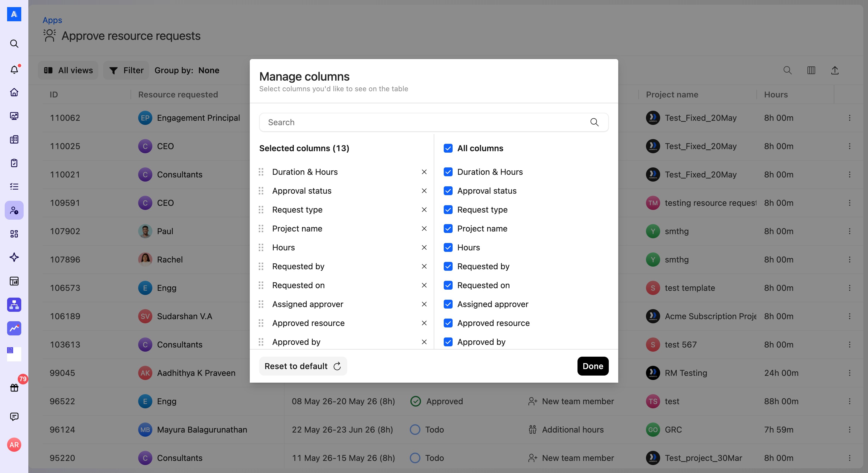Select the resource requests person icon
Screen dimensions: 868x473
click(x=14, y=210)
